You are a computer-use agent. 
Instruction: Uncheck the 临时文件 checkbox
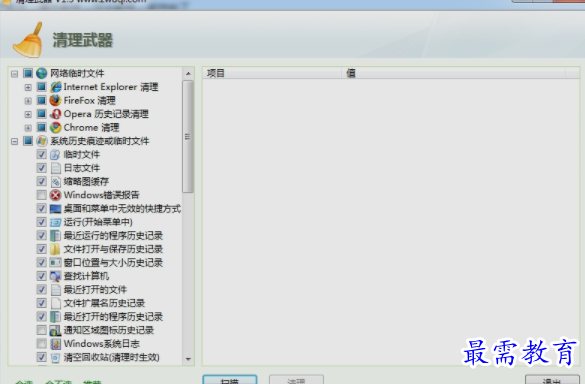coord(41,154)
